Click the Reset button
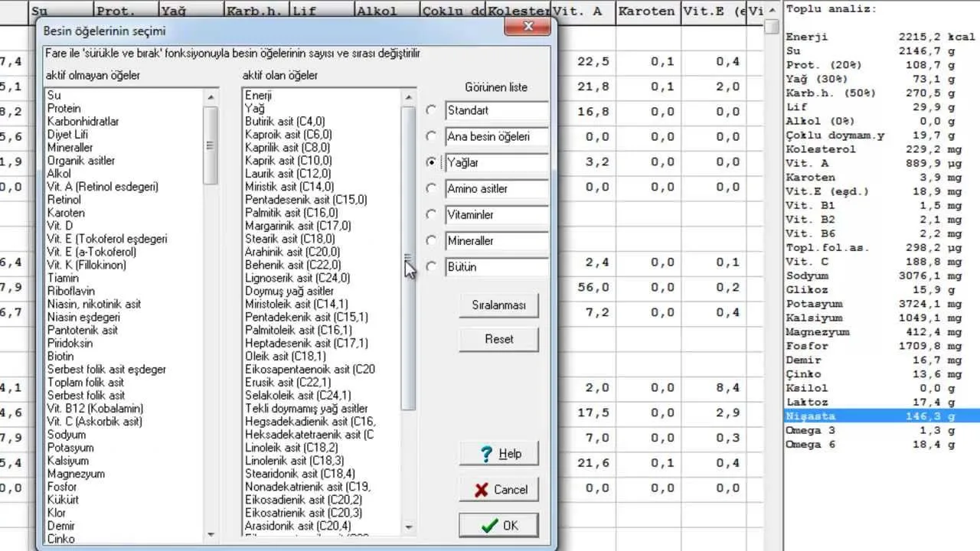This screenshot has width=980, height=551. coord(498,339)
